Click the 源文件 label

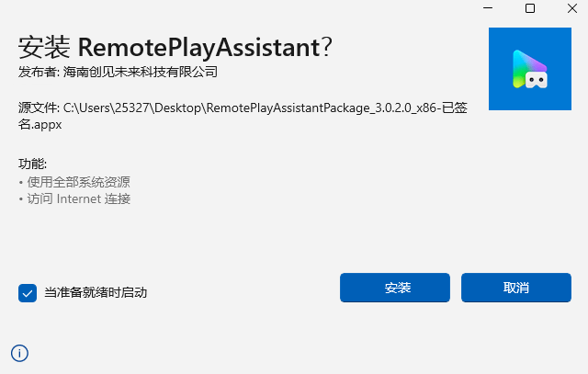click(x=39, y=108)
